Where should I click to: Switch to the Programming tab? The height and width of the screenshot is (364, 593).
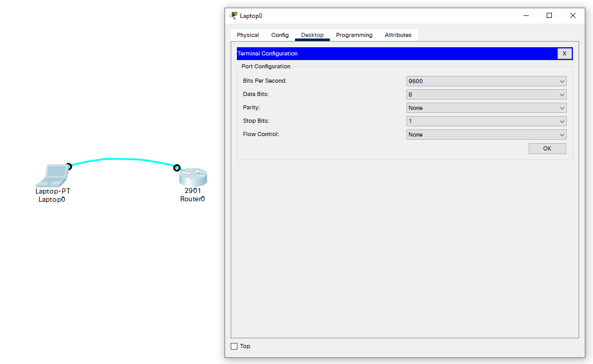click(354, 35)
